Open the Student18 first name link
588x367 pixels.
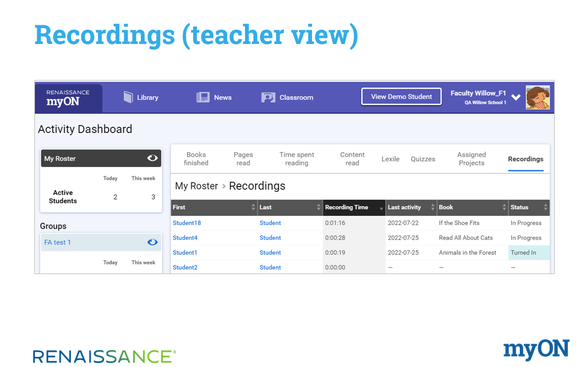[187, 223]
